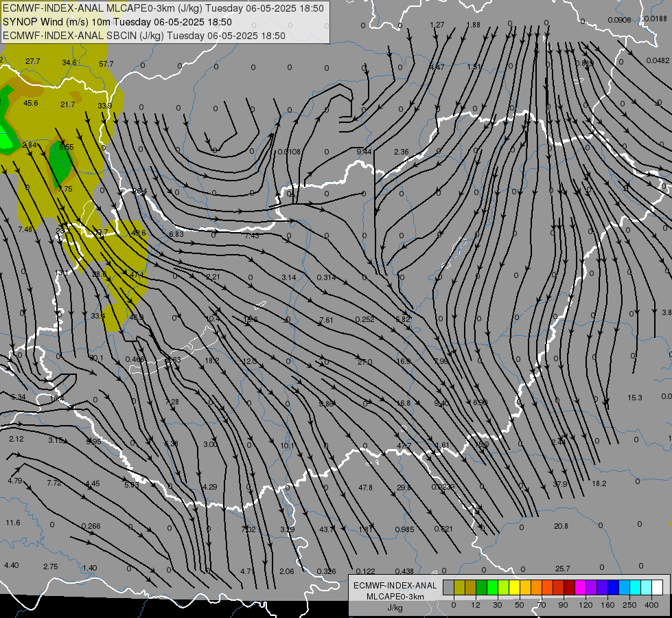Click the map value 21.7
The width and height of the screenshot is (672, 618).
tap(68, 104)
